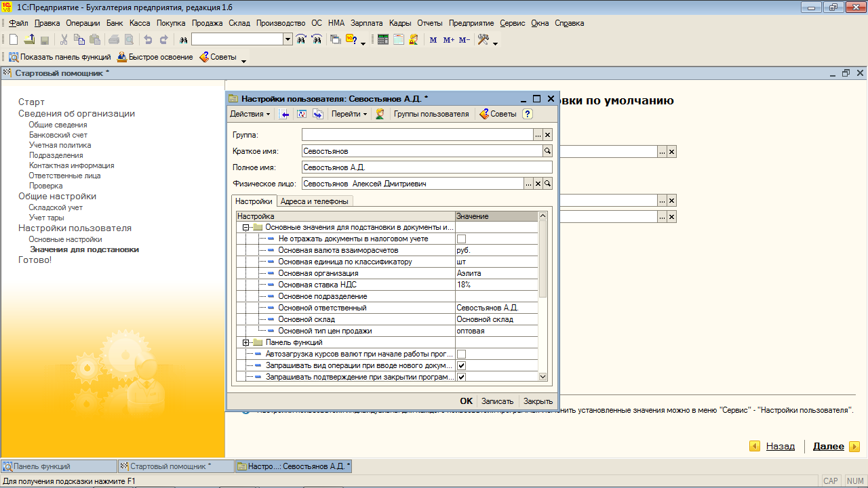Click the Reread refresh icon in dialog toolbar
The width and height of the screenshot is (868, 488).
tap(302, 114)
